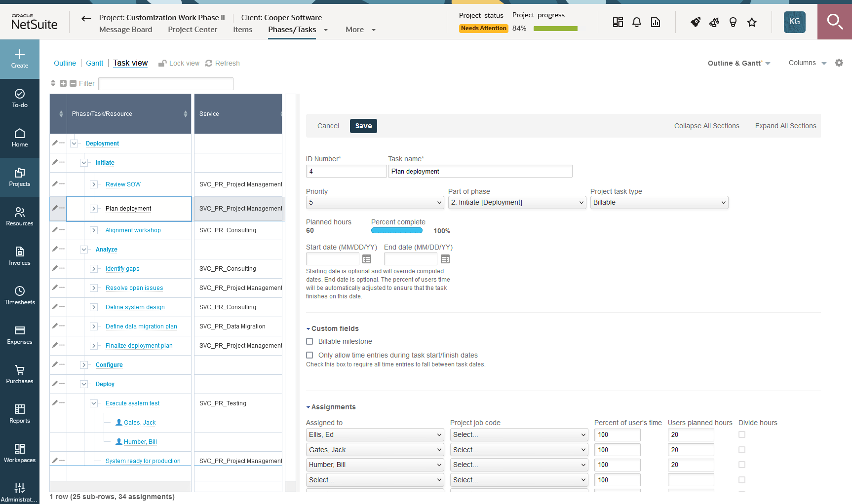Toggle Divide hours for Humber, Bill
852x504 pixels.
tap(742, 465)
